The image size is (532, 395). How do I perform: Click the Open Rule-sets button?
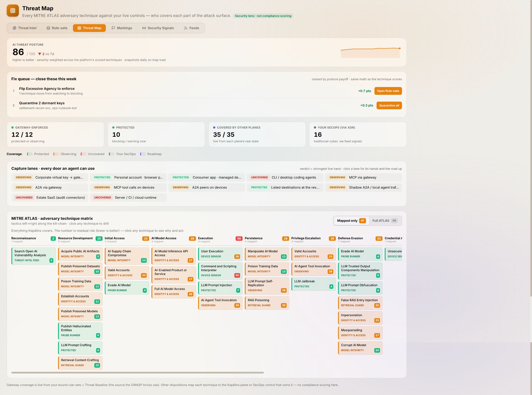388,91
